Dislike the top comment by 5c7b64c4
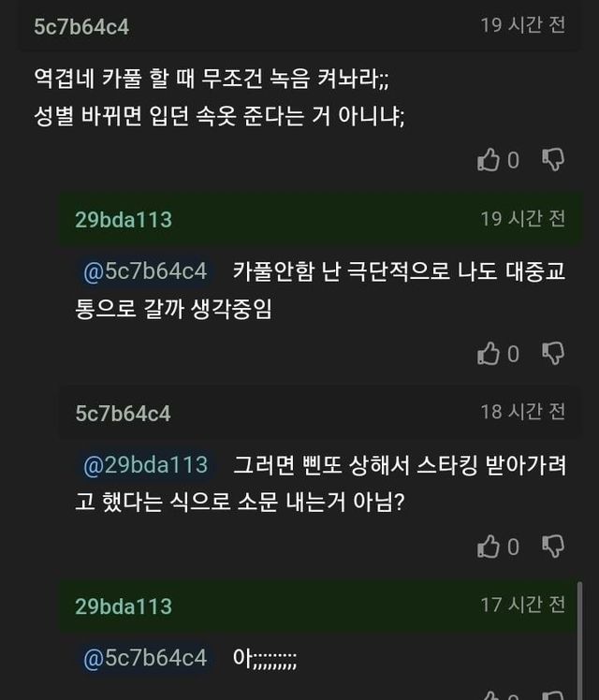 click(553, 160)
